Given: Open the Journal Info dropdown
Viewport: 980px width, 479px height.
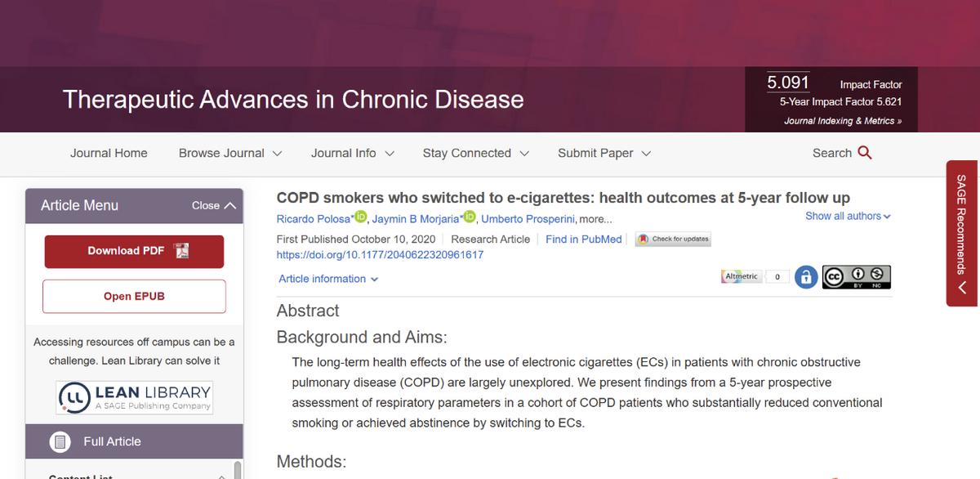Looking at the screenshot, I should (352, 153).
